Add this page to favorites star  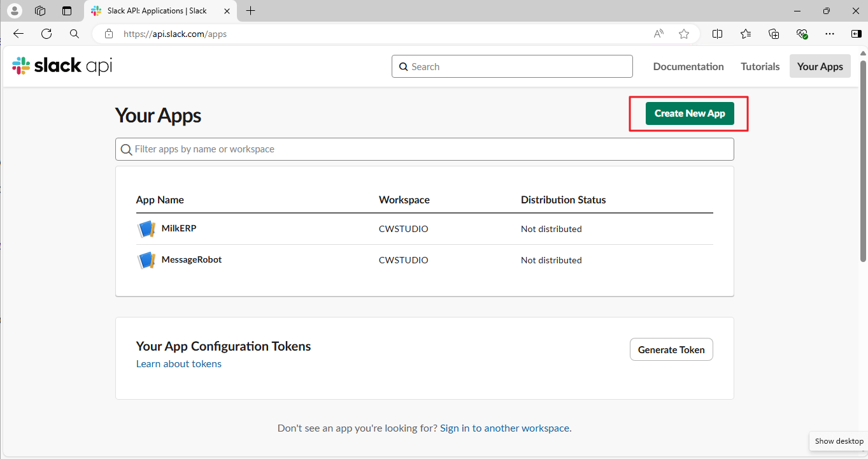[x=684, y=34]
